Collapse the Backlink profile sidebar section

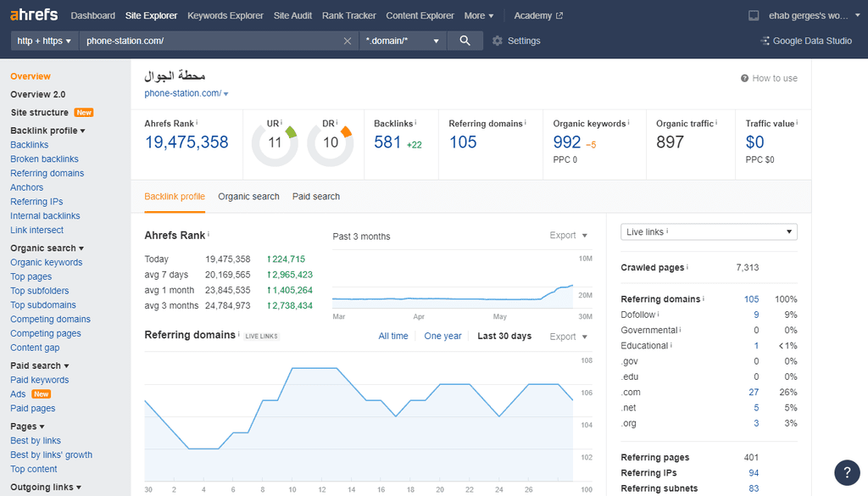[x=47, y=131]
